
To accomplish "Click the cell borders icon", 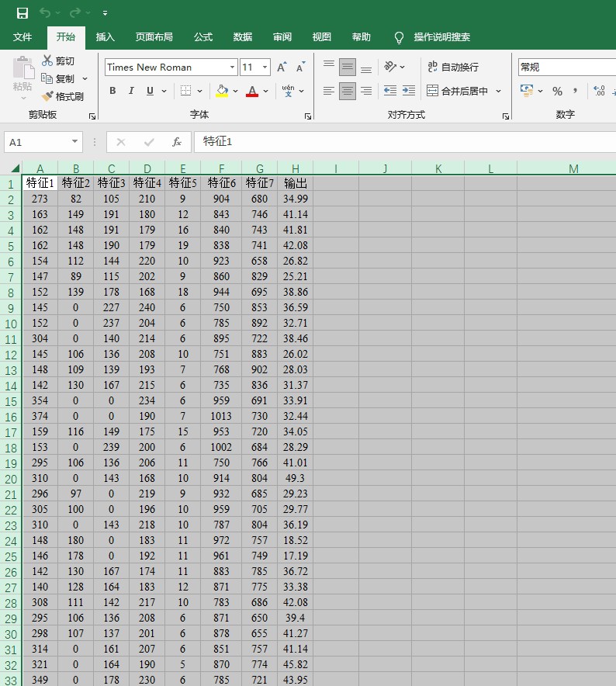I will pos(186,91).
